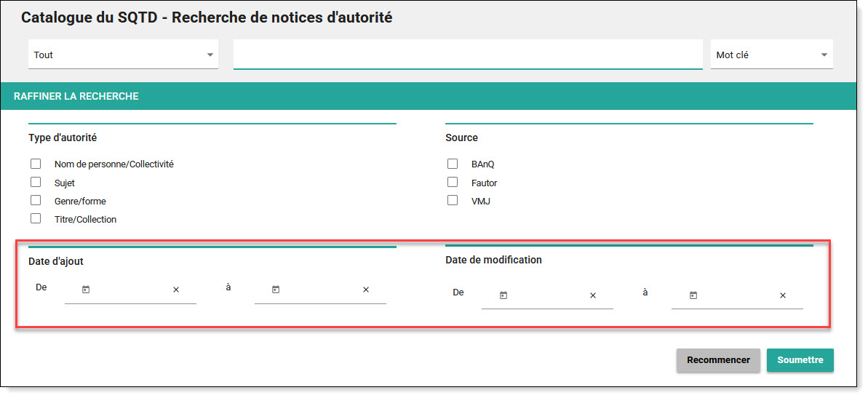The image size is (868, 398).
Task: Clear the Date de modification end date
Action: [x=783, y=295]
